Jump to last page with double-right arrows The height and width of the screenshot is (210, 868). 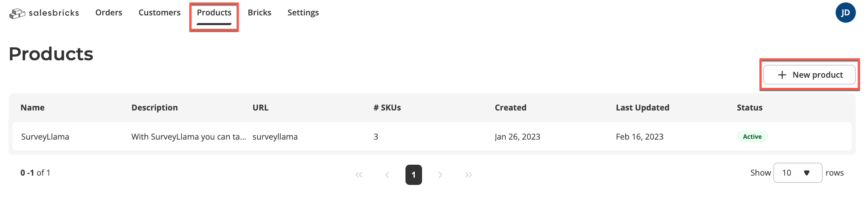coord(469,175)
